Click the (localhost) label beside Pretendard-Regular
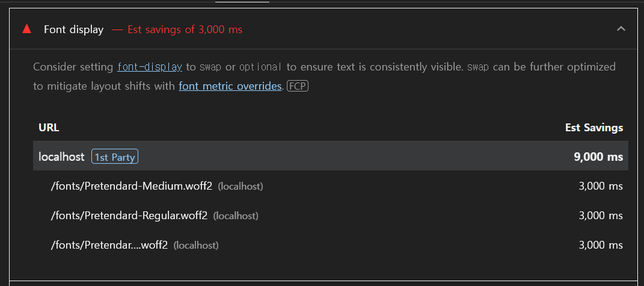 236,216
